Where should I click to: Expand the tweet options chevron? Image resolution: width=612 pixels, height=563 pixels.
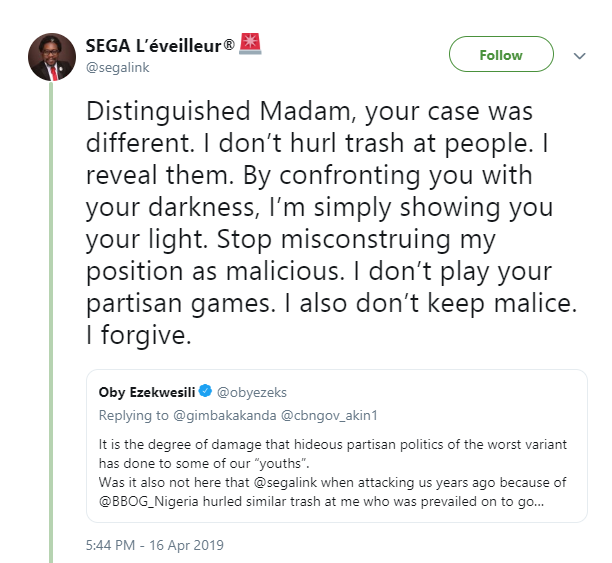coord(578,56)
